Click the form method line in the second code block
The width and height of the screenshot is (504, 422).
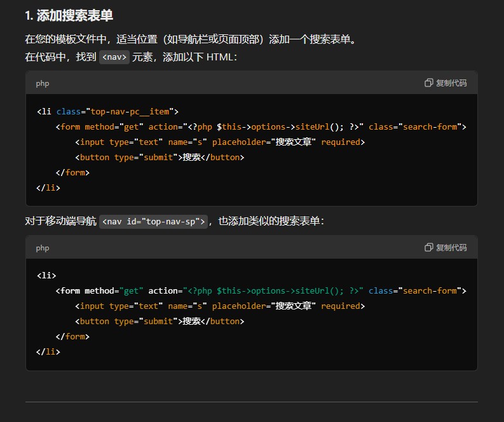261,290
